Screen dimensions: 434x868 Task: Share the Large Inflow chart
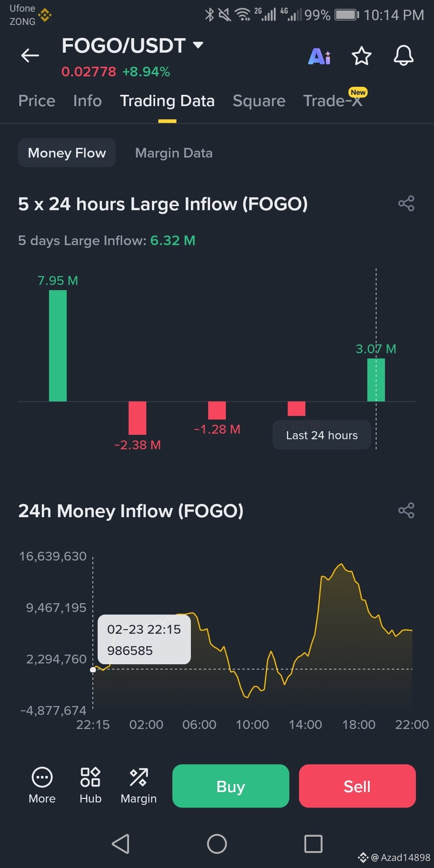pos(406,203)
